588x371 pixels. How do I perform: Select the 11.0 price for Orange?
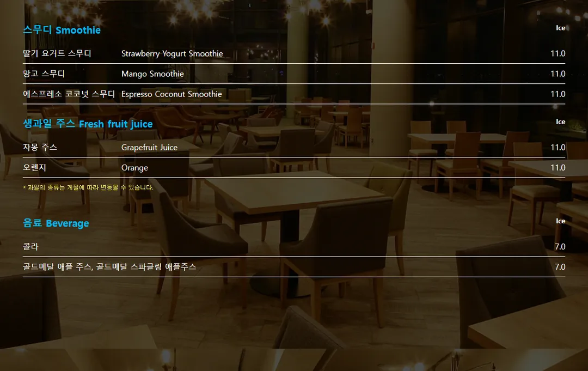tap(558, 167)
